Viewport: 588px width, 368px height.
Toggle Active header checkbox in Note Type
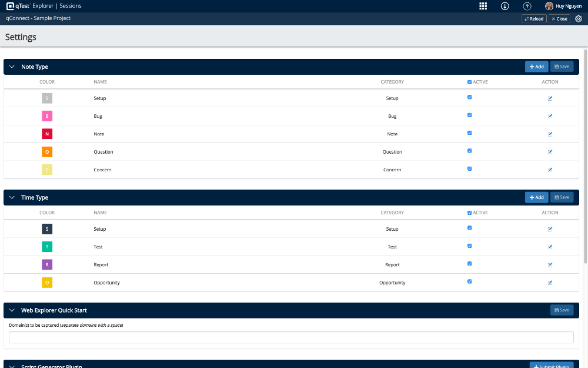[x=469, y=82]
